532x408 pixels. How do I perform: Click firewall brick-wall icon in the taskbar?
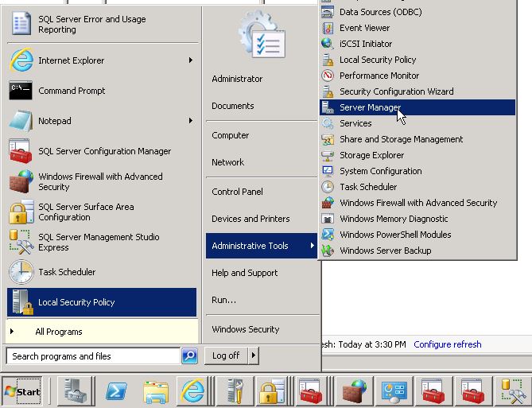354,391
